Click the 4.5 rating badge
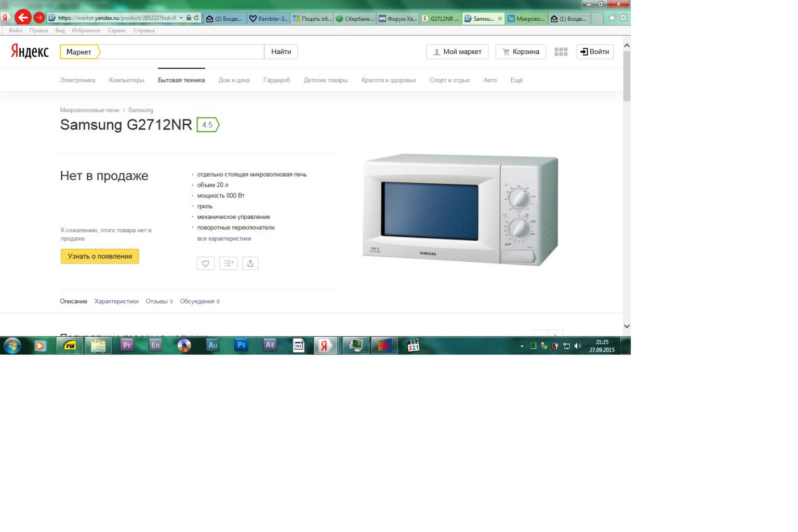Screen dimensions: 798x532 [x=208, y=125]
